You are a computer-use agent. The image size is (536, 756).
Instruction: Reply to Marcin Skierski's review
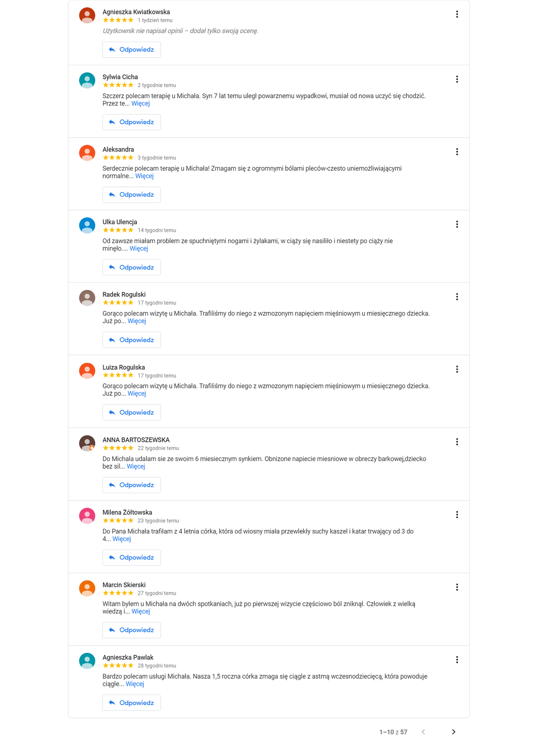point(131,630)
